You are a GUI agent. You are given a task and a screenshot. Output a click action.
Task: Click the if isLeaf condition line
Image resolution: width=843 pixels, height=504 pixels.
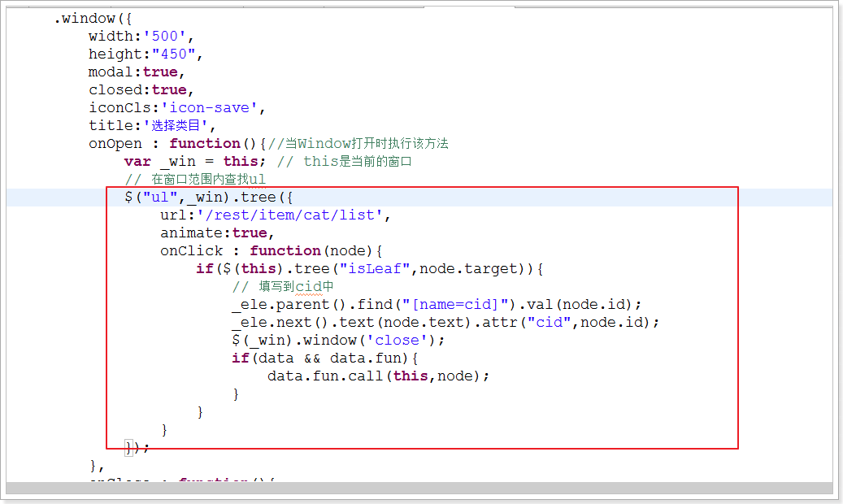point(370,268)
